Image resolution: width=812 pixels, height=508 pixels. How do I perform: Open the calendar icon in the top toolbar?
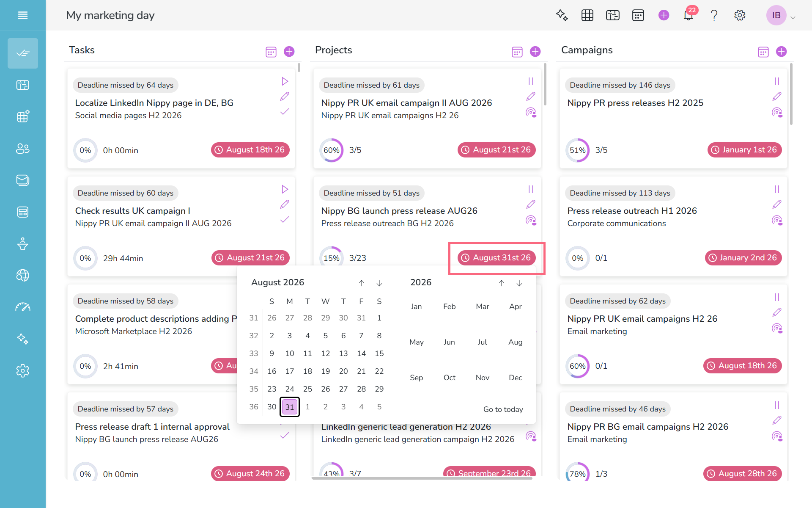coord(638,15)
